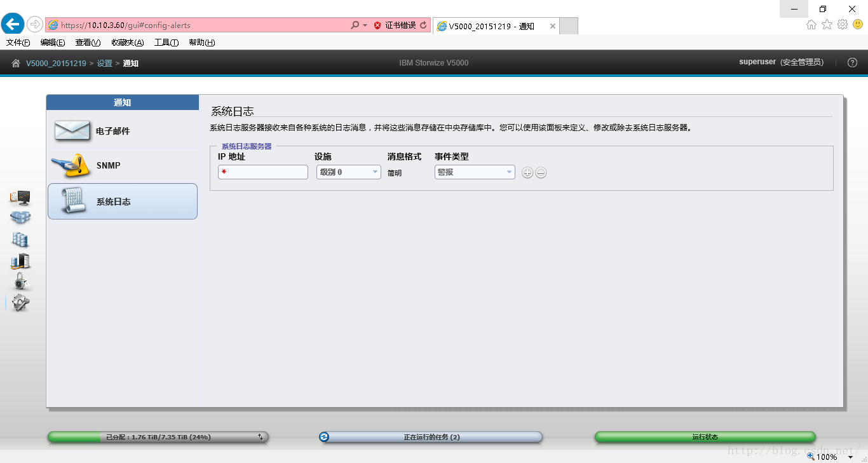This screenshot has width=868, height=463.
Task: Click the superuser (安全管理员) account label
Action: (x=781, y=62)
